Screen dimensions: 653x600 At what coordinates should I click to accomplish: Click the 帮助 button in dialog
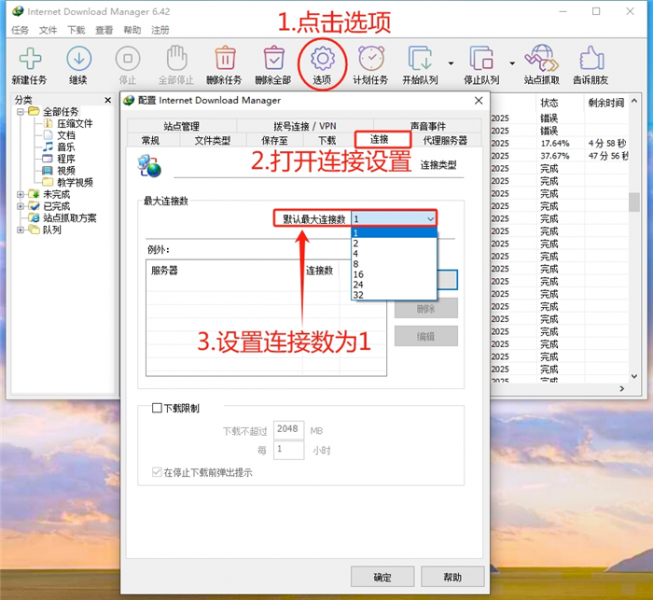tap(452, 577)
